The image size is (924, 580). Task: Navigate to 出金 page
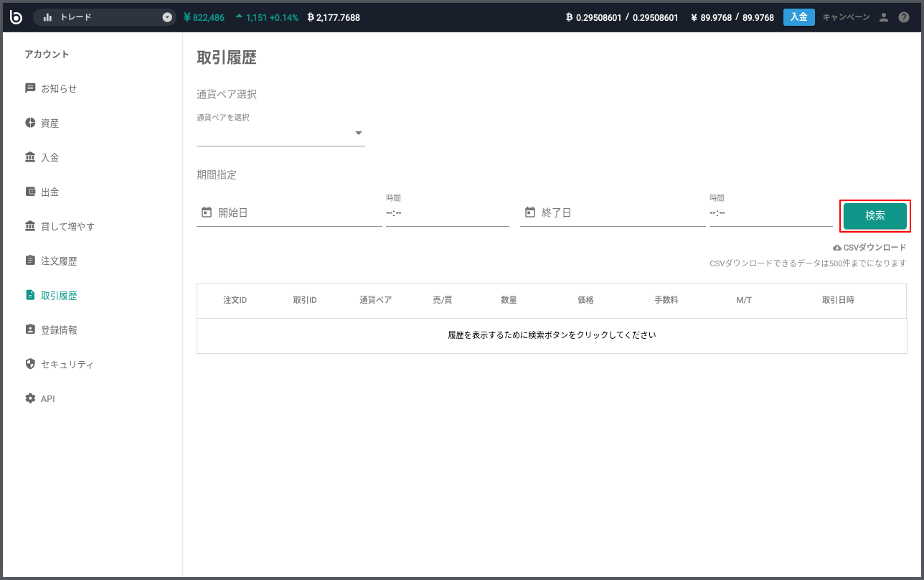coord(50,192)
